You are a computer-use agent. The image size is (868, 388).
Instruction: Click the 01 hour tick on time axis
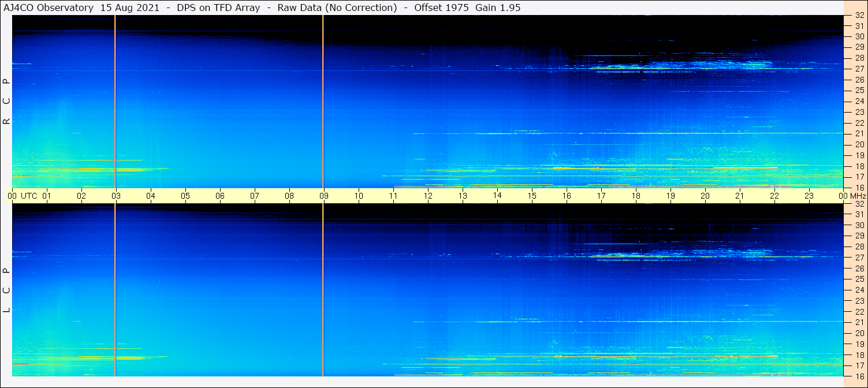click(47, 196)
